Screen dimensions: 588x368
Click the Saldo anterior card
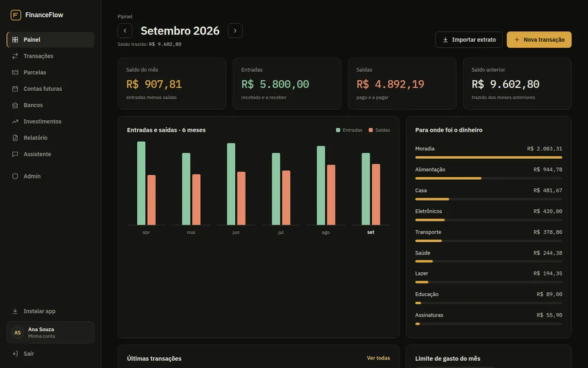pyautogui.click(x=517, y=84)
